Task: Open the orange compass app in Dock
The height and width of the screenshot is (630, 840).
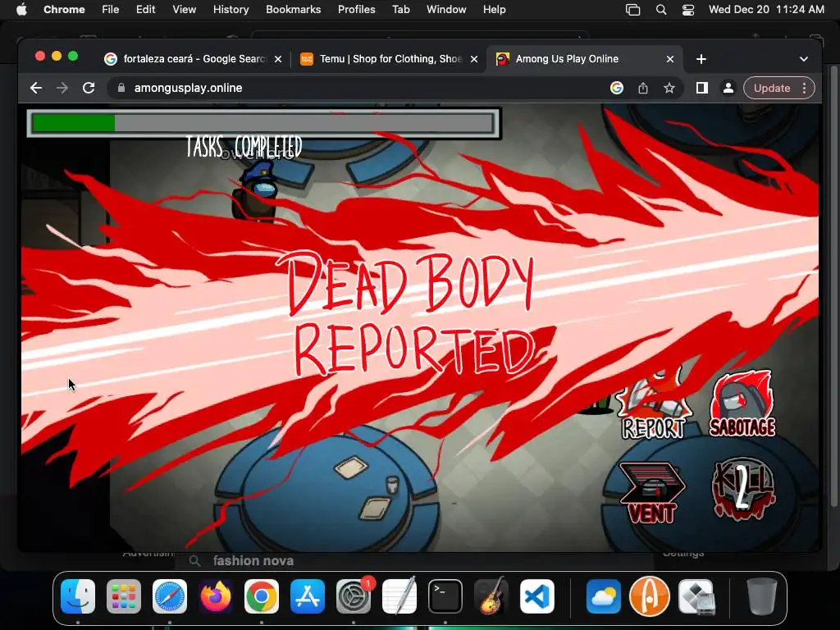Action: [x=650, y=596]
